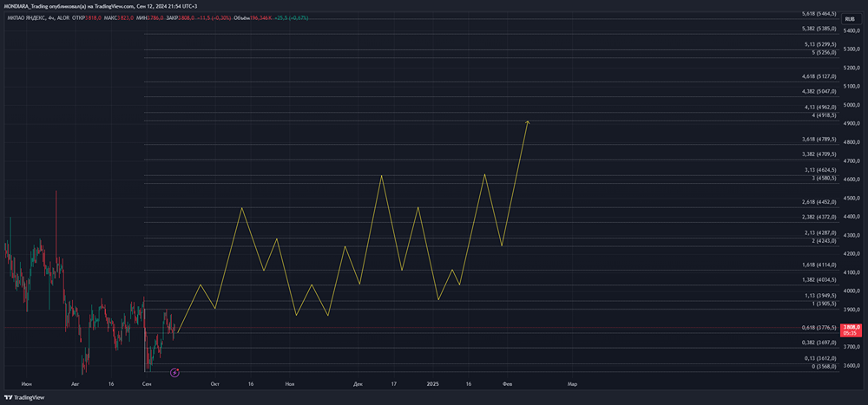This screenshot has height=405, width=868.
Task: Click the 5000,0 price scale tick
Action: (851, 105)
